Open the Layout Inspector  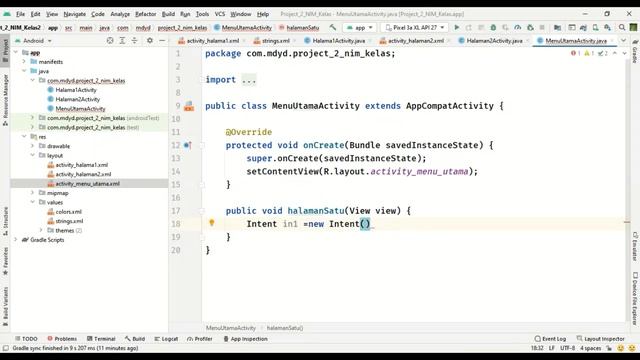pos(600,339)
